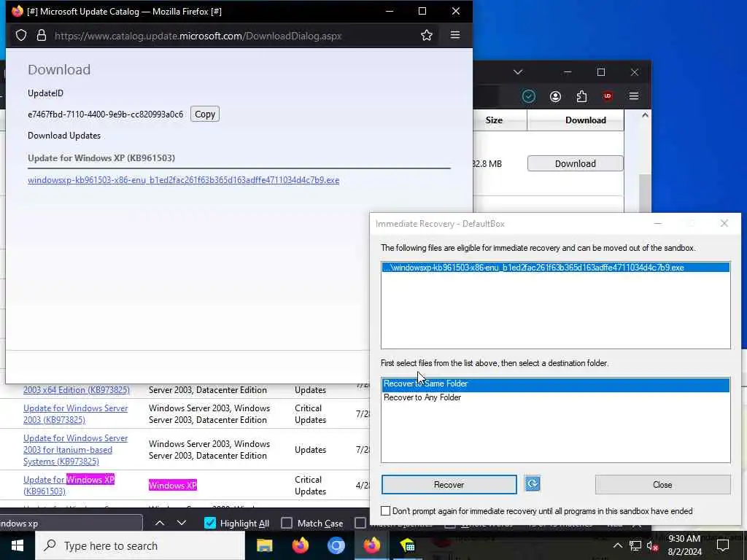Toggle the Highlight All checkbox
The width and height of the screenshot is (747, 560).
(209, 523)
